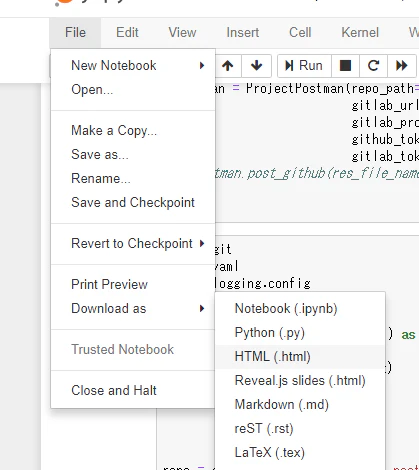Restart and run all fast-forward icon
The height and width of the screenshot is (470, 419).
pyautogui.click(x=402, y=66)
